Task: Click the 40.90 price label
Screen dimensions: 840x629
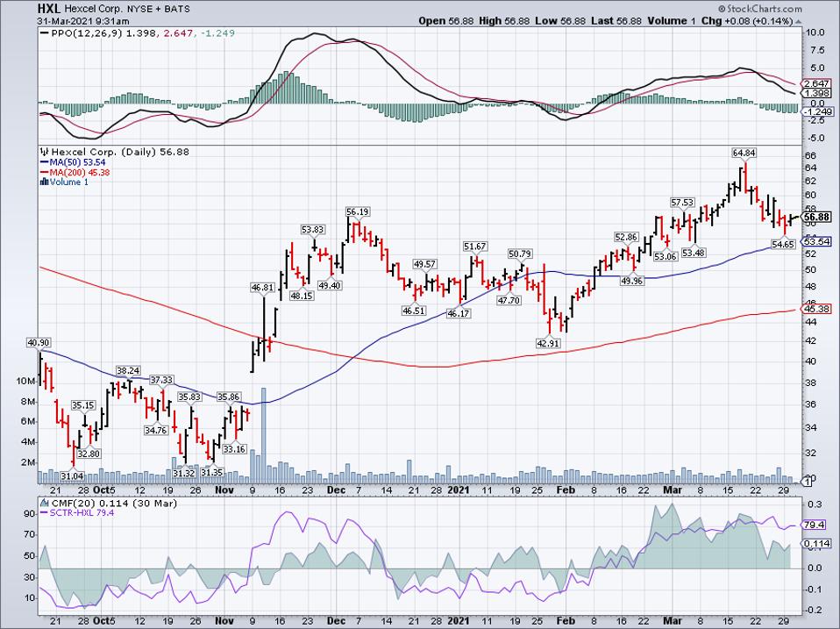Action: (39, 343)
